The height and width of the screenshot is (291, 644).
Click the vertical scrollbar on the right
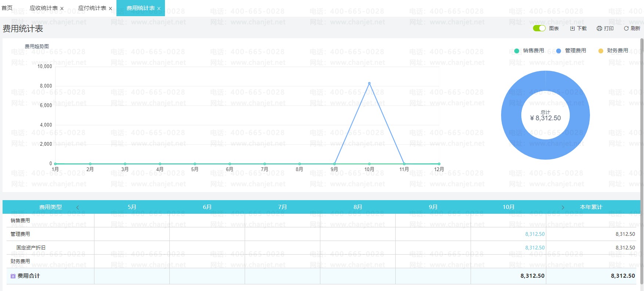pyautogui.click(x=642, y=161)
